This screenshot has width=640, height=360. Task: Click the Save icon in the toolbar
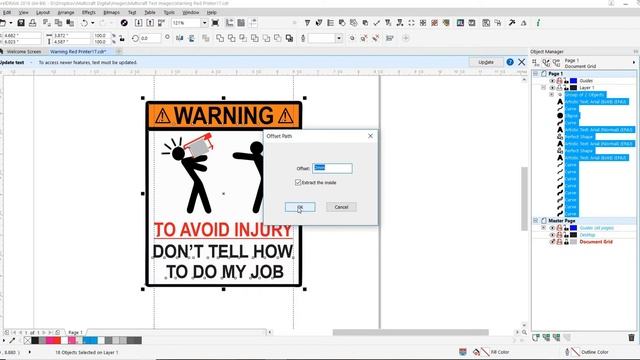[21, 23]
